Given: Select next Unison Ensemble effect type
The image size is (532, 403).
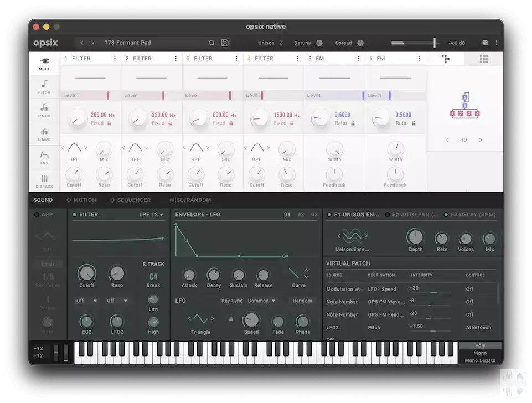Looking at the screenshot, I should click(x=366, y=236).
